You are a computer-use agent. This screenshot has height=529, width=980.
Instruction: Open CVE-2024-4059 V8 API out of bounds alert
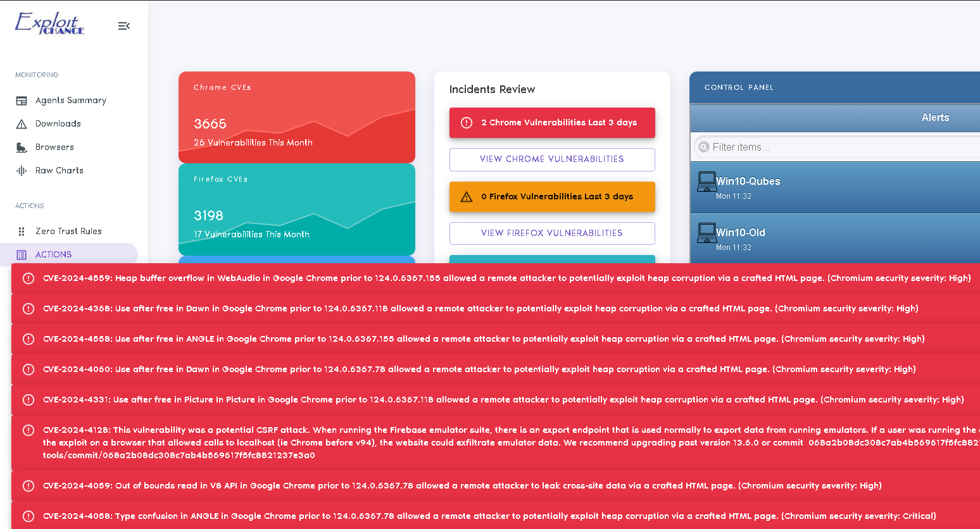496,486
